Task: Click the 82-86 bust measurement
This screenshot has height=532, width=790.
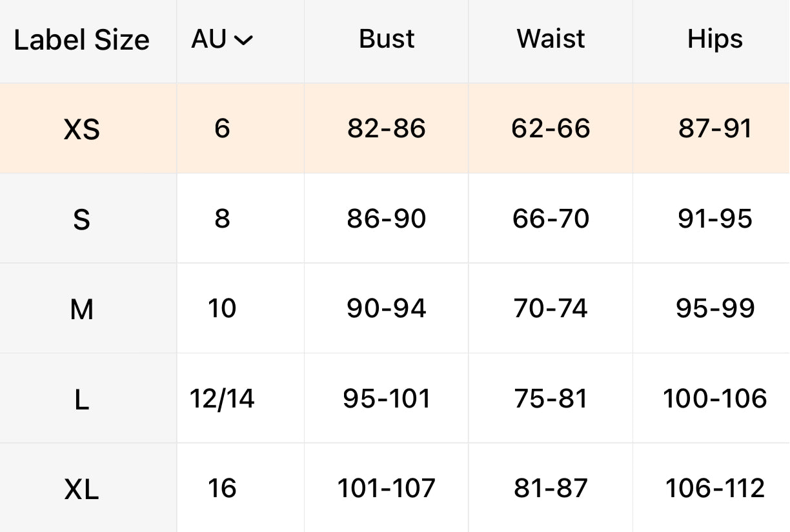Action: tap(387, 129)
